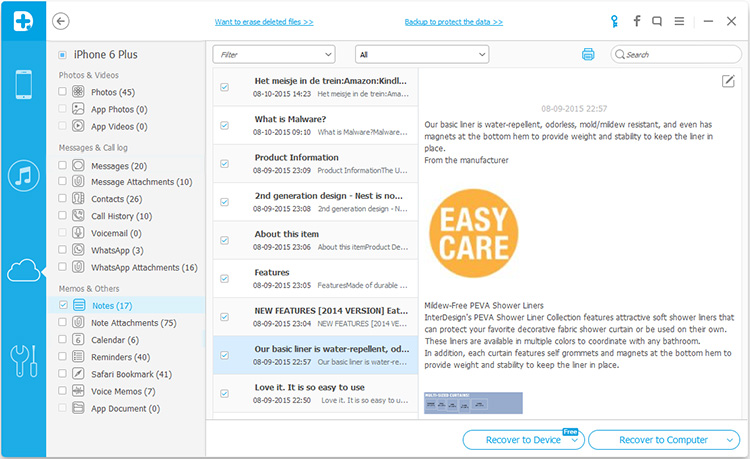The image size is (750, 459).
Task: Check the Messages (20) checkbox
Action: point(62,165)
